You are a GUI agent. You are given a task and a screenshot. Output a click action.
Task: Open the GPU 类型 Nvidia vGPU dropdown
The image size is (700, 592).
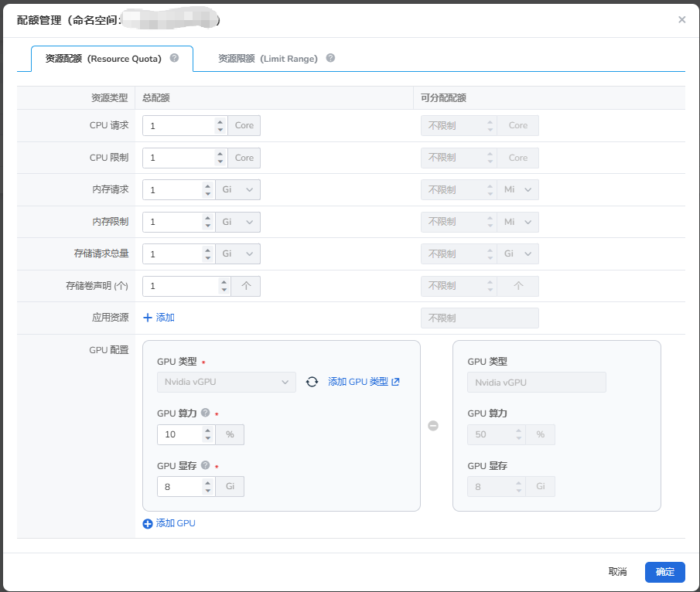point(227,383)
